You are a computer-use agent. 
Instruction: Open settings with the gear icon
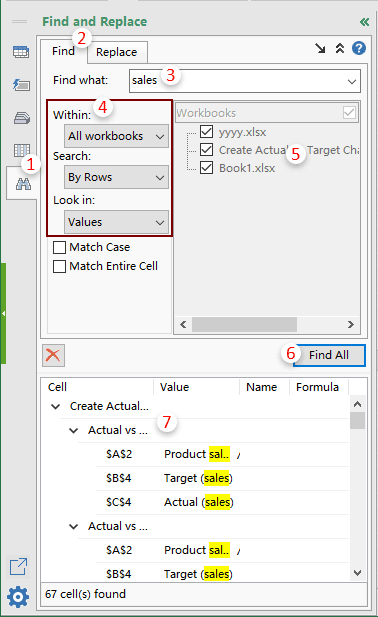coord(18,597)
